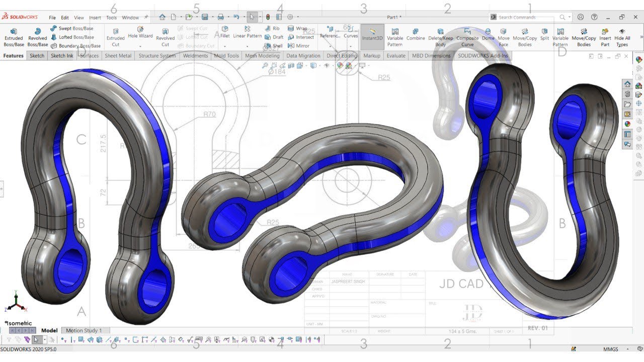Click the user login icon
The height and width of the screenshot is (362, 644).
pos(581,17)
